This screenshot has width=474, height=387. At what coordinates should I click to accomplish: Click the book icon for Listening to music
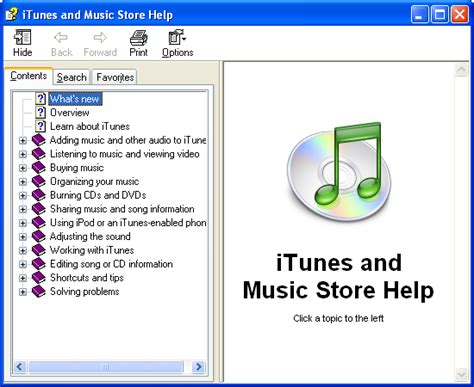tap(39, 154)
